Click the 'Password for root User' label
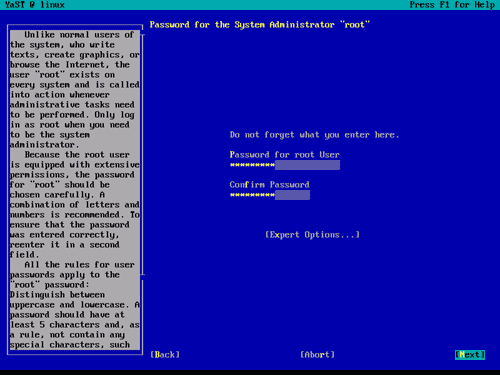Image resolution: width=500 pixels, height=375 pixels. point(285,155)
